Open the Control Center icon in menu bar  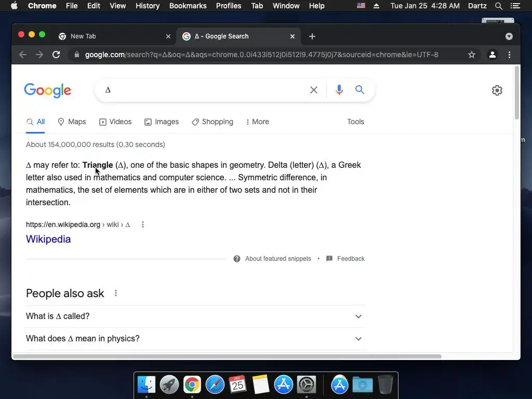coord(515,6)
